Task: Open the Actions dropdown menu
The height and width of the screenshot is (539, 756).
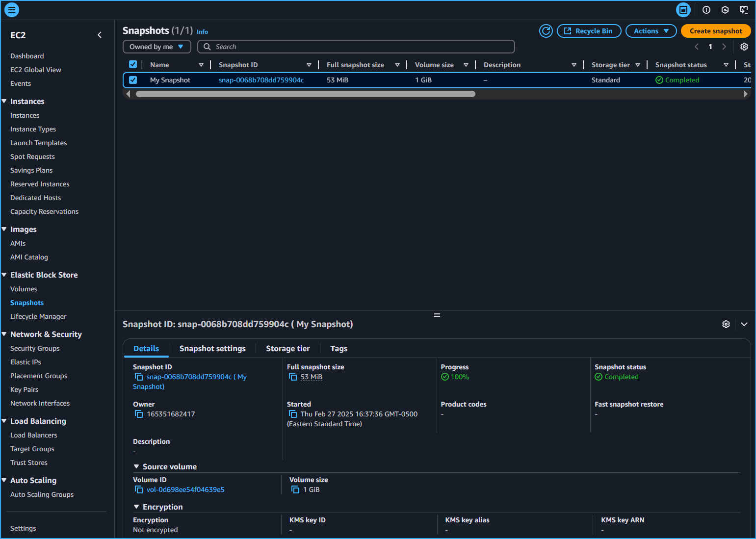Action: tap(651, 31)
